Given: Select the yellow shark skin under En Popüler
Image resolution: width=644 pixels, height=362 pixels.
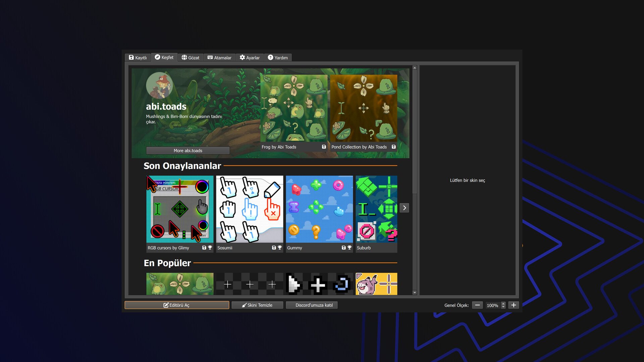Looking at the screenshot, I should coord(376,284).
